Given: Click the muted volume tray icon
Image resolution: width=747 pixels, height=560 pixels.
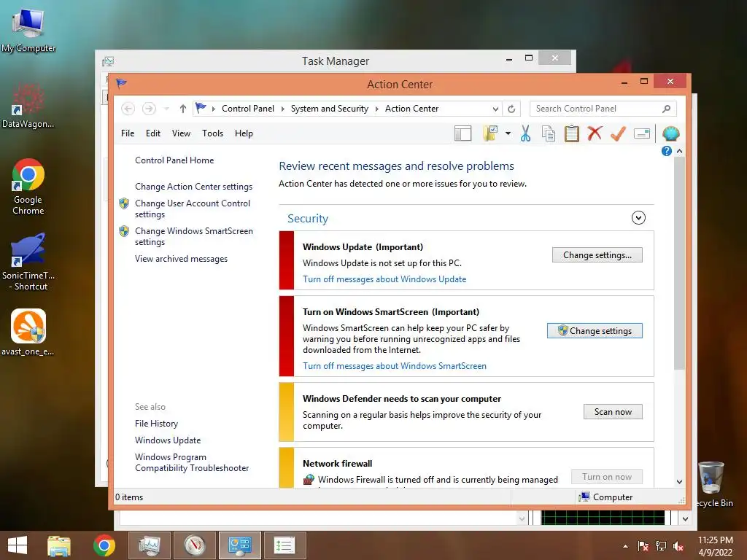Looking at the screenshot, I should click(x=678, y=546).
